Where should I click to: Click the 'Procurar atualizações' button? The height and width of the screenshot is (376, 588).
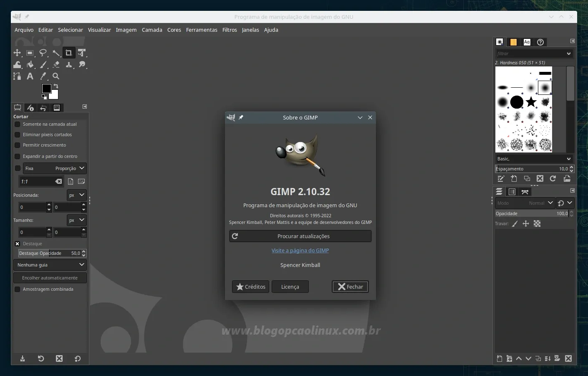pyautogui.click(x=300, y=236)
